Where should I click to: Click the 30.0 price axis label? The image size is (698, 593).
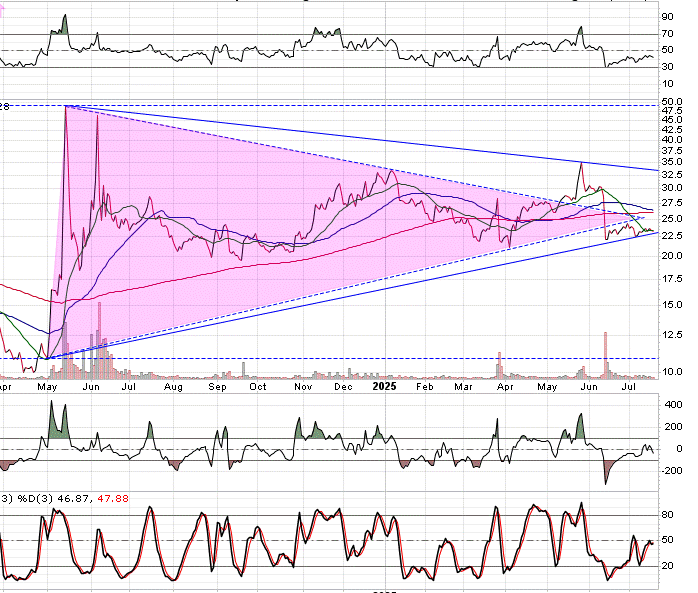[x=672, y=188]
